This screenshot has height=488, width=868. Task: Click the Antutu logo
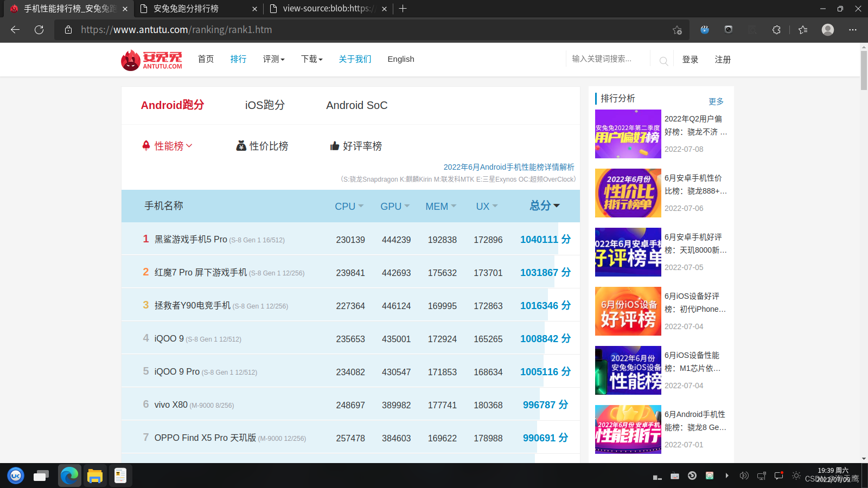[x=151, y=60]
